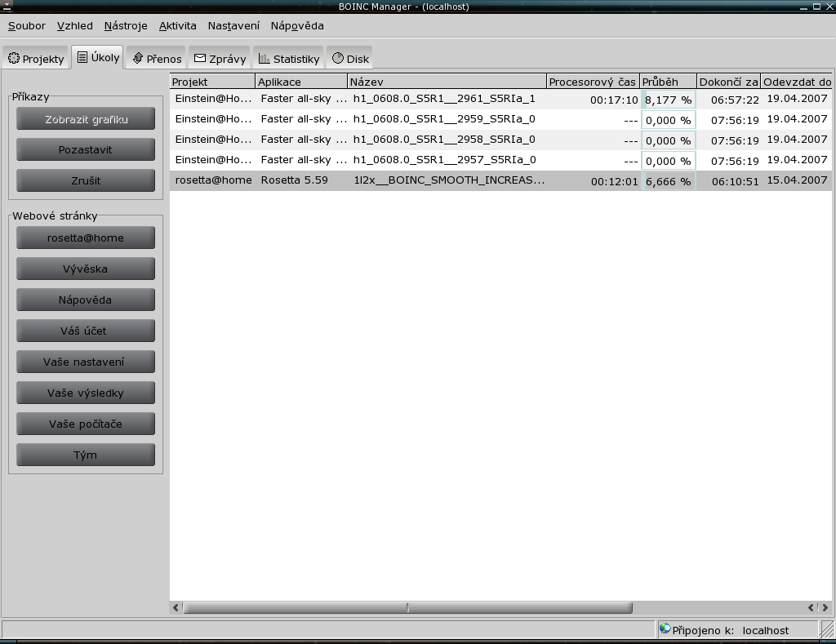This screenshot has width=836, height=644.
Task: Click the 00:17:10 processor time cell
Action: [614, 100]
